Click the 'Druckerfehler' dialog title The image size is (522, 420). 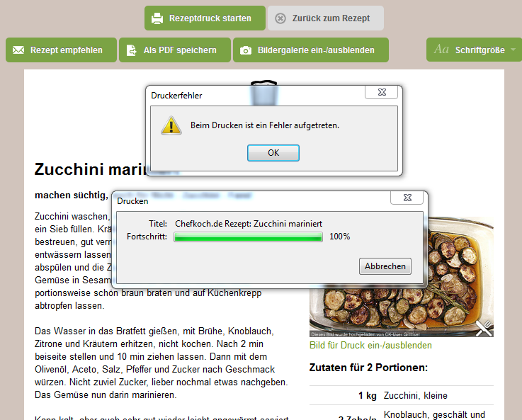(x=176, y=96)
